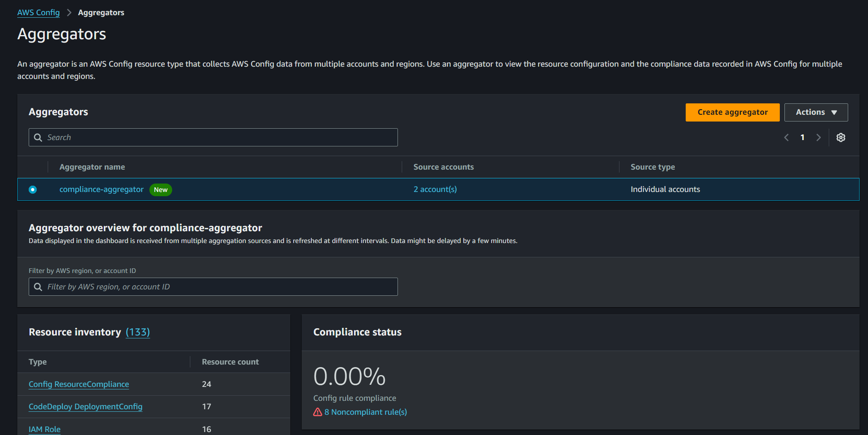The height and width of the screenshot is (435, 868).
Task: Navigate to AWS Config breadcrumb link
Action: click(x=38, y=13)
